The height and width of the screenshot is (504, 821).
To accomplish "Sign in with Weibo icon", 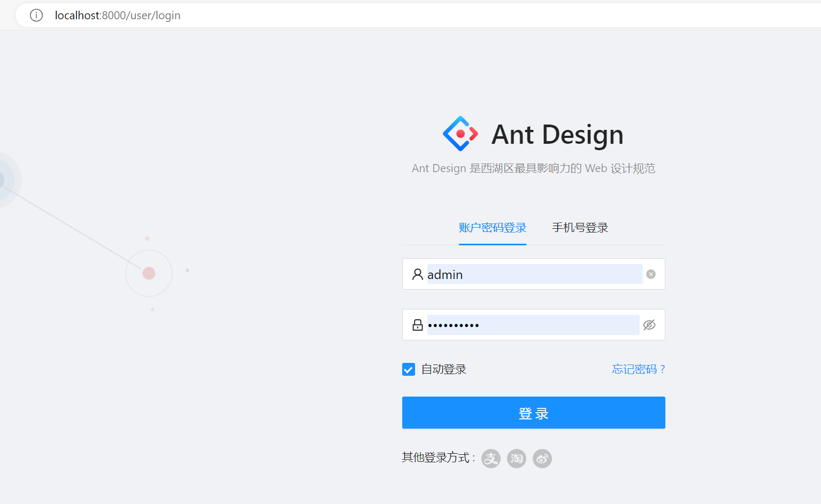I will [542, 458].
